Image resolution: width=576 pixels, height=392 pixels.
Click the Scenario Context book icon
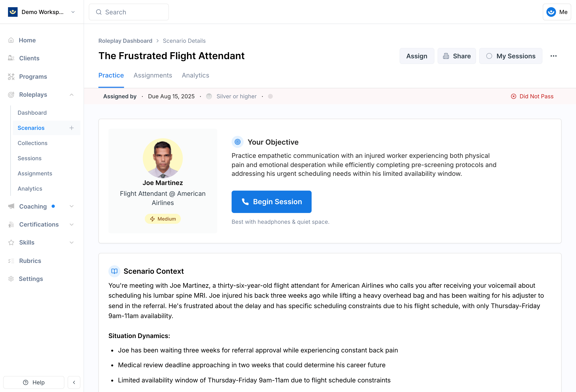click(114, 271)
